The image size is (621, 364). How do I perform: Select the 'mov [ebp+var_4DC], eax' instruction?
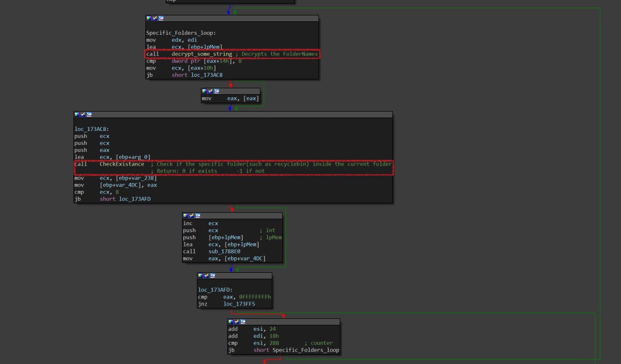point(116,184)
